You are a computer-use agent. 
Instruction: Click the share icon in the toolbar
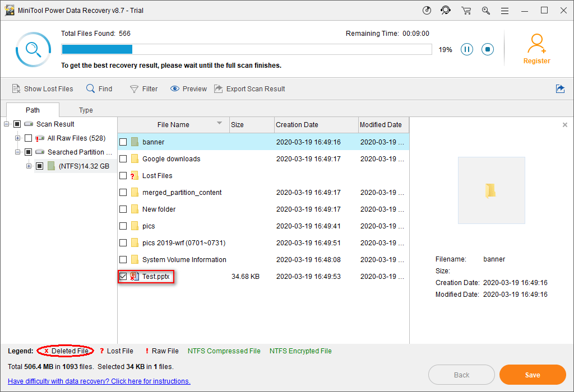click(560, 88)
